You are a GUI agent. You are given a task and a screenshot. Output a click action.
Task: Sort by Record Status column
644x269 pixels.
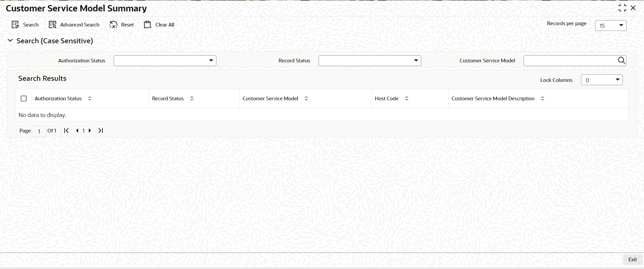[192, 99]
